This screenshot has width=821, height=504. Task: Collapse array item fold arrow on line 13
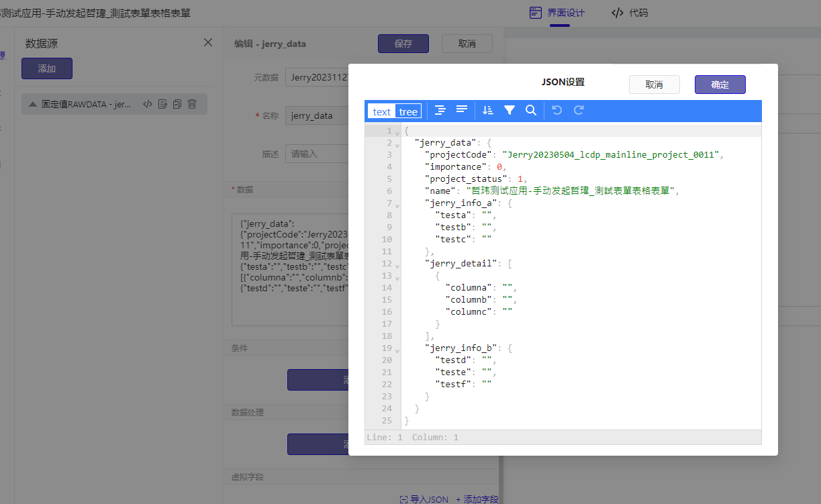(x=397, y=278)
